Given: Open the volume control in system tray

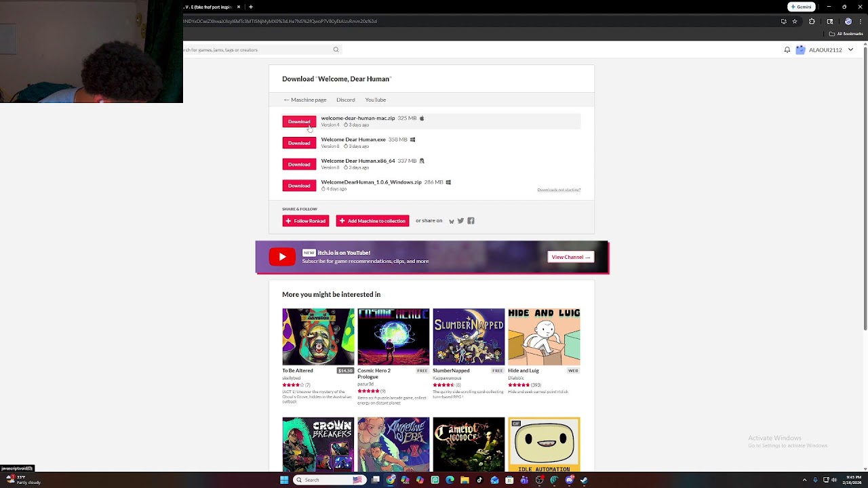Looking at the screenshot, I should pos(833,480).
